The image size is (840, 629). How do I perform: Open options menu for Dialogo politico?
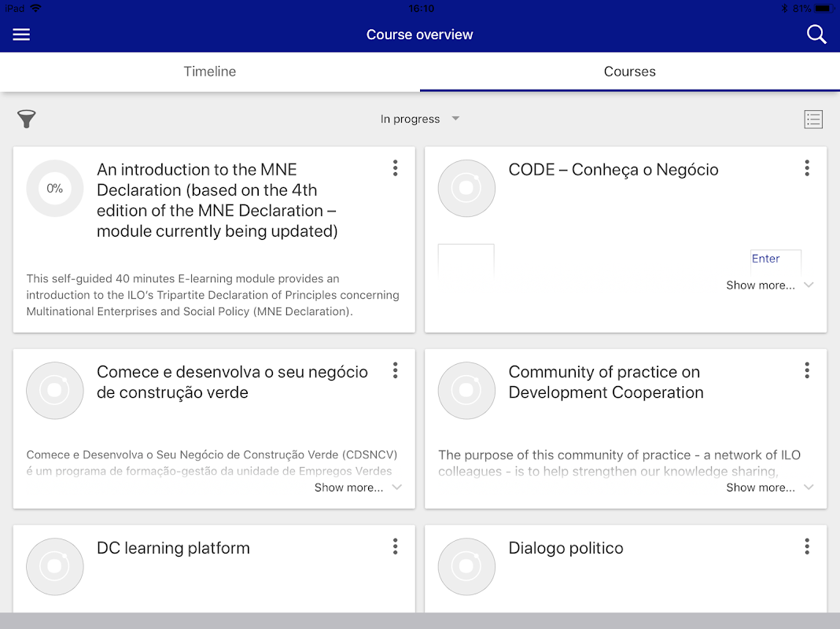pos(807,546)
